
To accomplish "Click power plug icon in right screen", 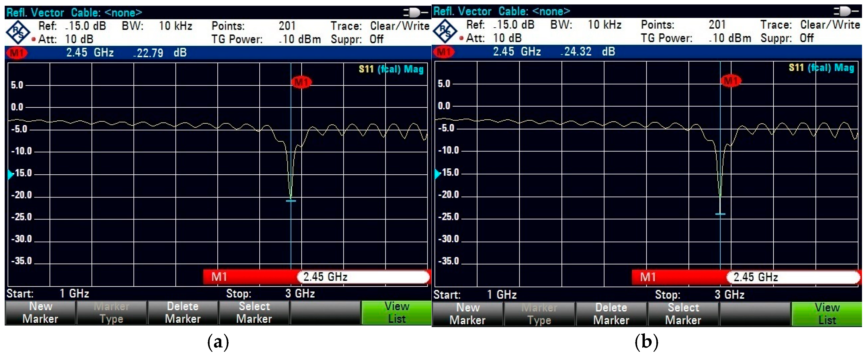I will pyautogui.click(x=845, y=11).
